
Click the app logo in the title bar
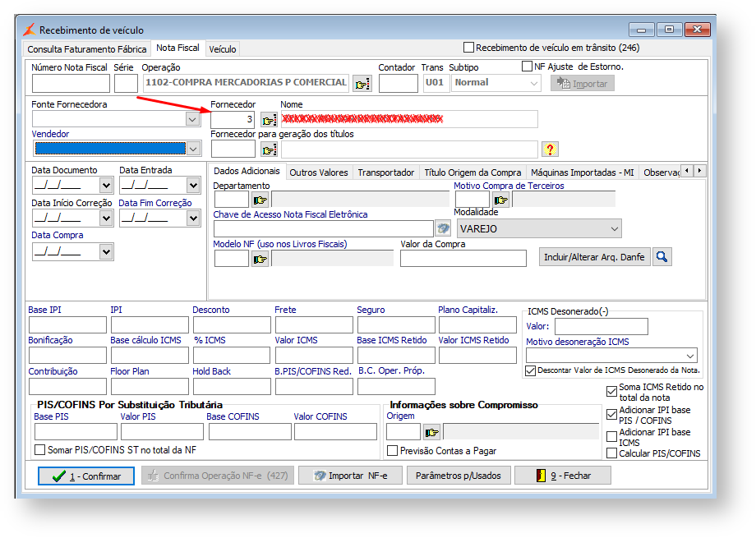click(29, 30)
